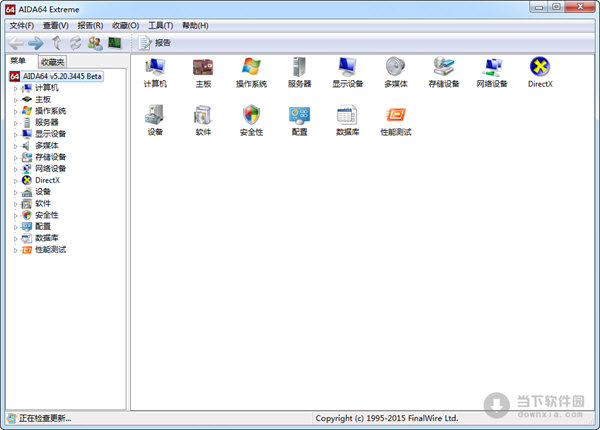Open the 工具(T) menu

click(161, 26)
